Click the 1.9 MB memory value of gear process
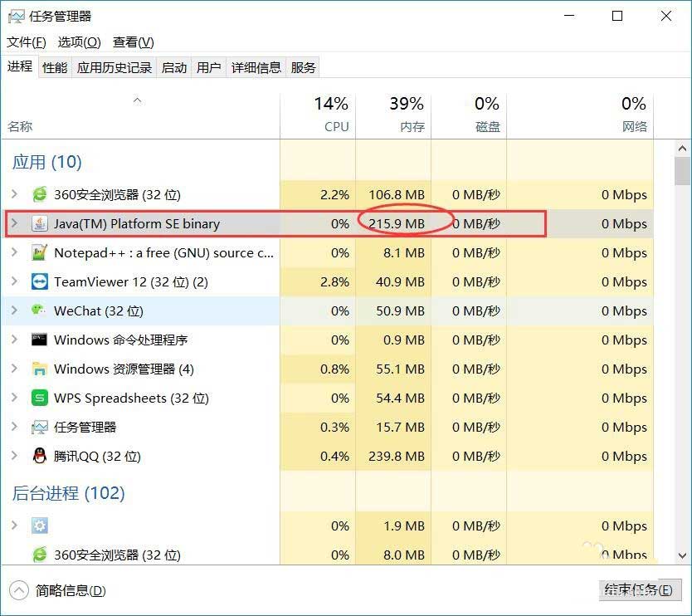 (x=403, y=526)
